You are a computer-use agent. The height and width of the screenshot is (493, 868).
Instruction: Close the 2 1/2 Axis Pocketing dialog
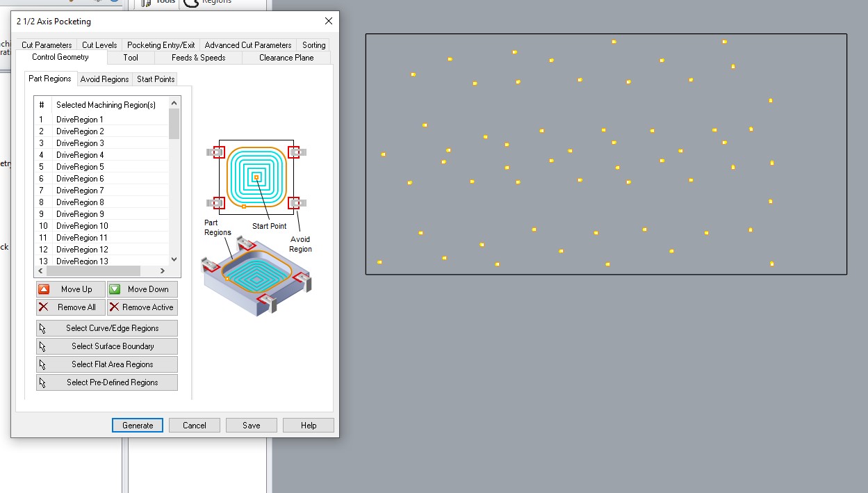point(329,21)
